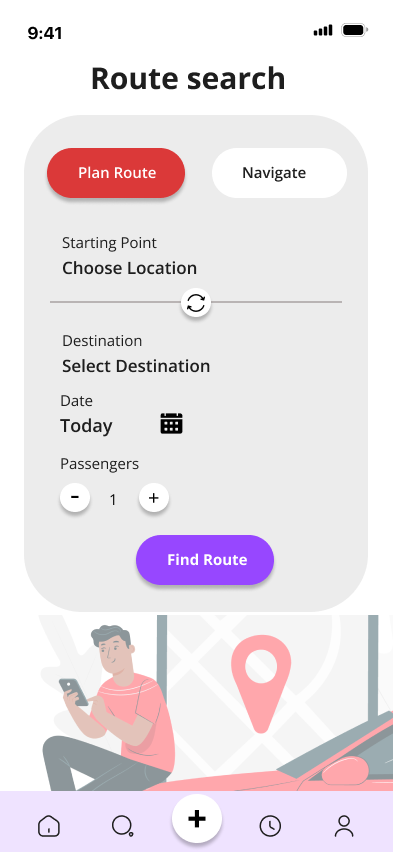The width and height of the screenshot is (393, 852).
Task: Go to Home in bottom navigation
Action: (x=49, y=826)
